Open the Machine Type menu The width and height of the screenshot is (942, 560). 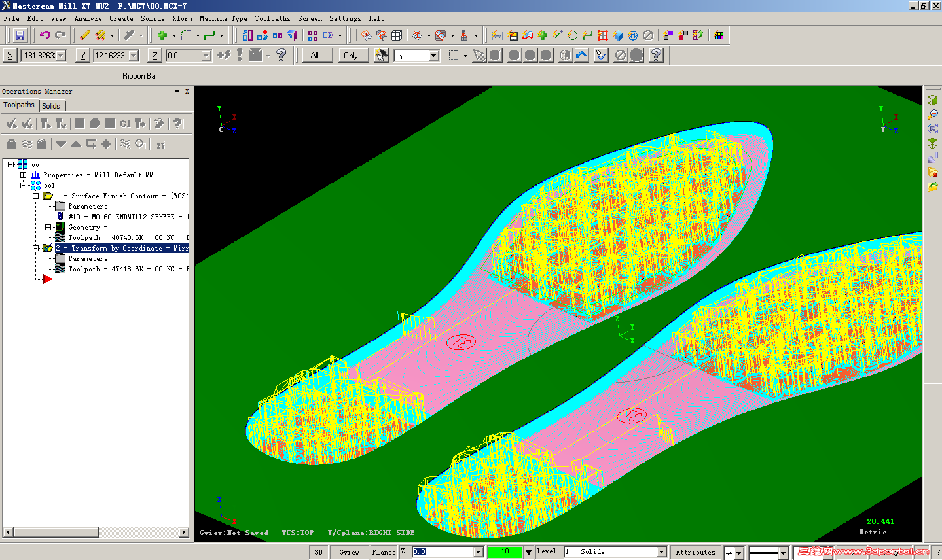click(223, 18)
